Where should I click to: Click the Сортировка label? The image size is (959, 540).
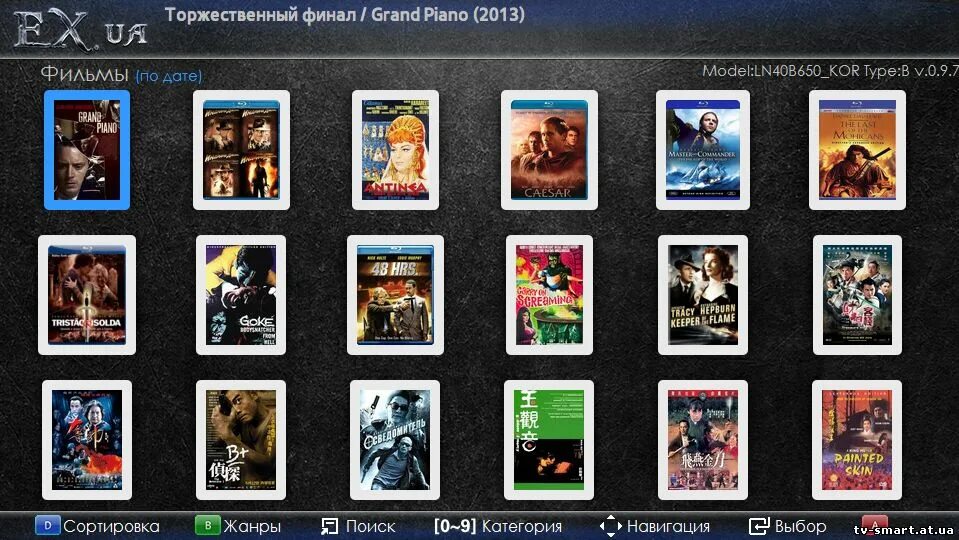point(111,526)
